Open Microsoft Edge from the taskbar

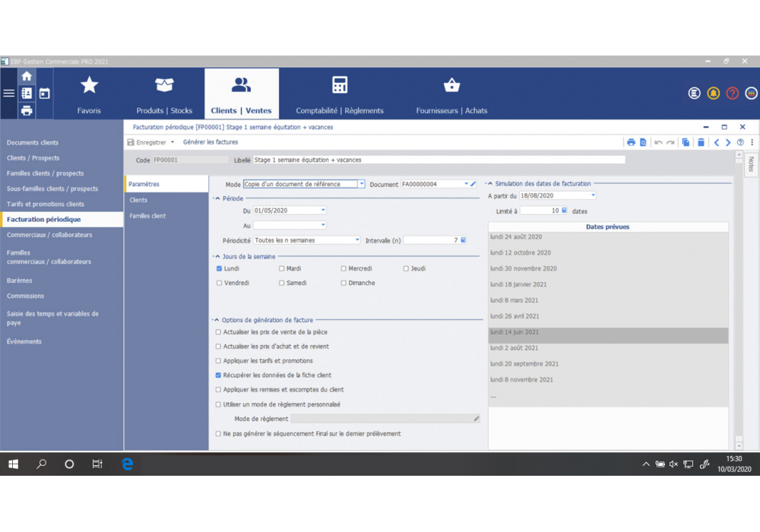pos(128,464)
